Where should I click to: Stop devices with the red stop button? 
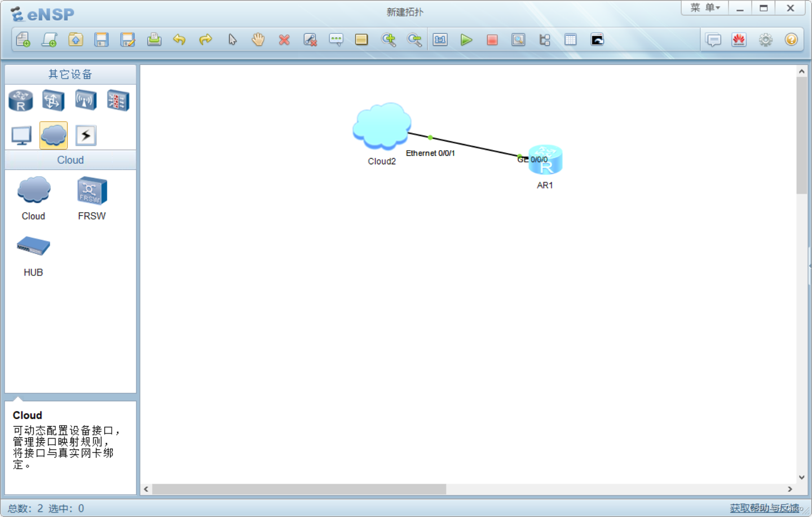492,40
